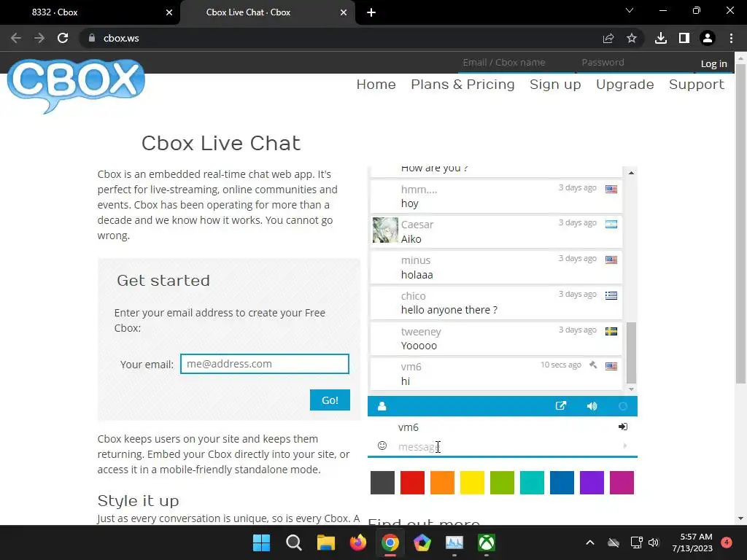This screenshot has width=747, height=560.
Task: Choose the blue color swatch
Action: pos(562,483)
